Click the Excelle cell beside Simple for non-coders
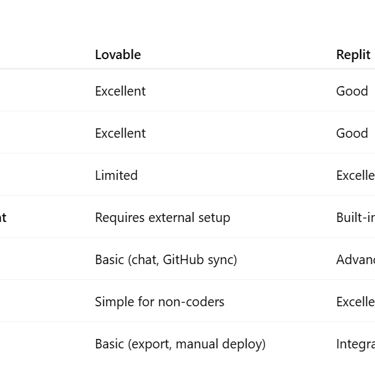Screen dimensions: 375x366 355,302
